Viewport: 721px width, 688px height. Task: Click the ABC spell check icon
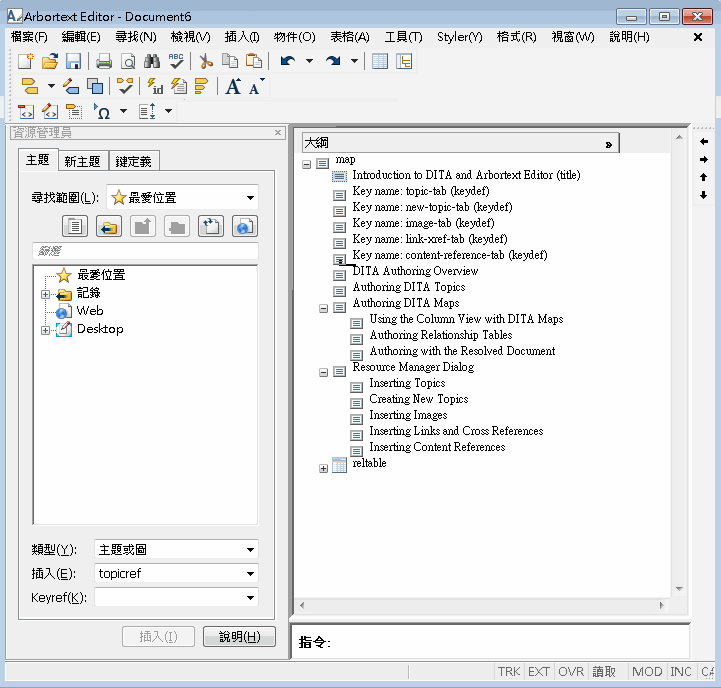176,61
